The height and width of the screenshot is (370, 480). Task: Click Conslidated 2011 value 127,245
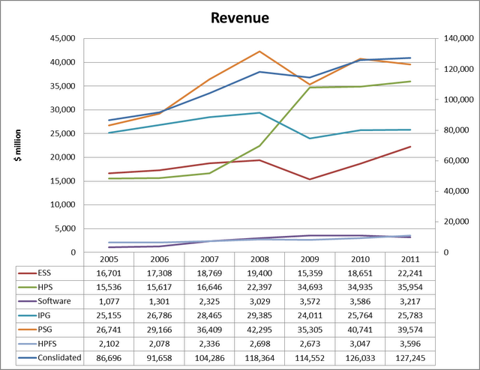click(410, 358)
